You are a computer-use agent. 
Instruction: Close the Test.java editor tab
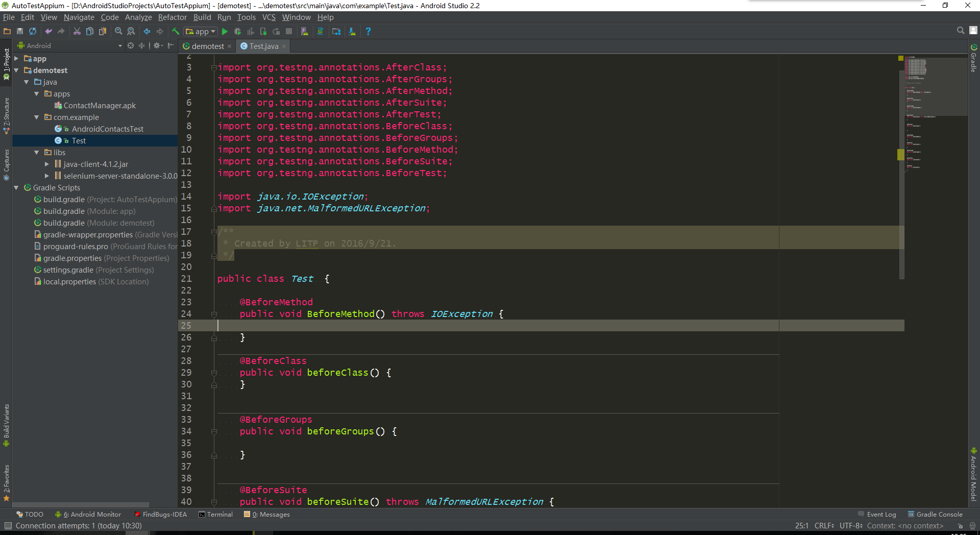click(284, 46)
